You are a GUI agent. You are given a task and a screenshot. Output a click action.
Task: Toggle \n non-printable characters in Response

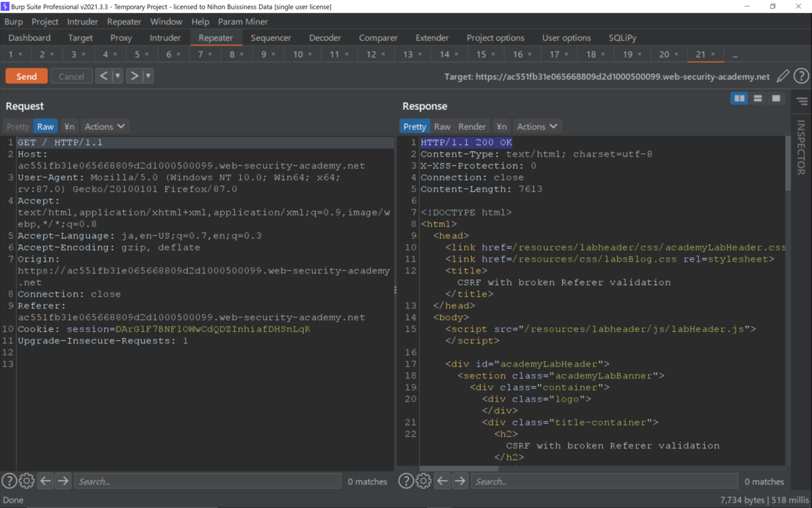[501, 126]
